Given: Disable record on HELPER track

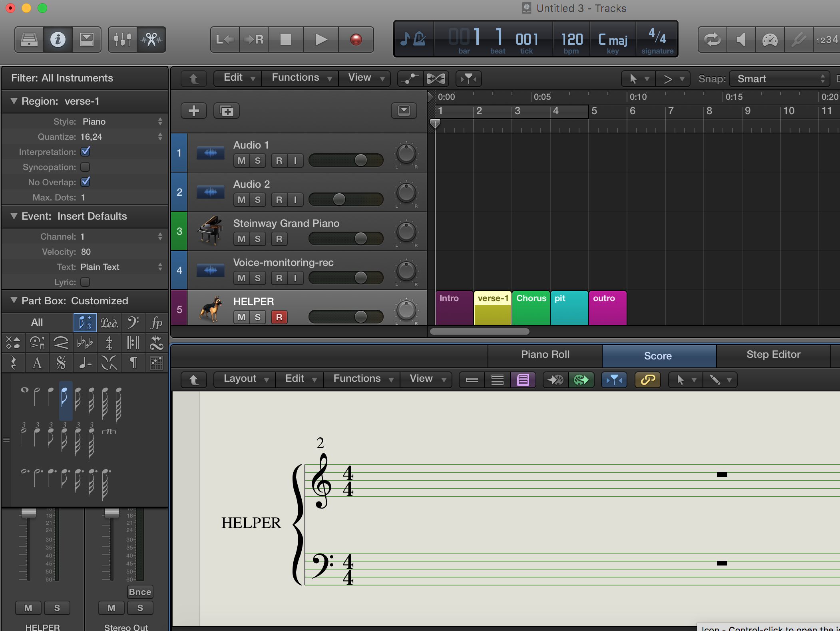Looking at the screenshot, I should pyautogui.click(x=279, y=317).
